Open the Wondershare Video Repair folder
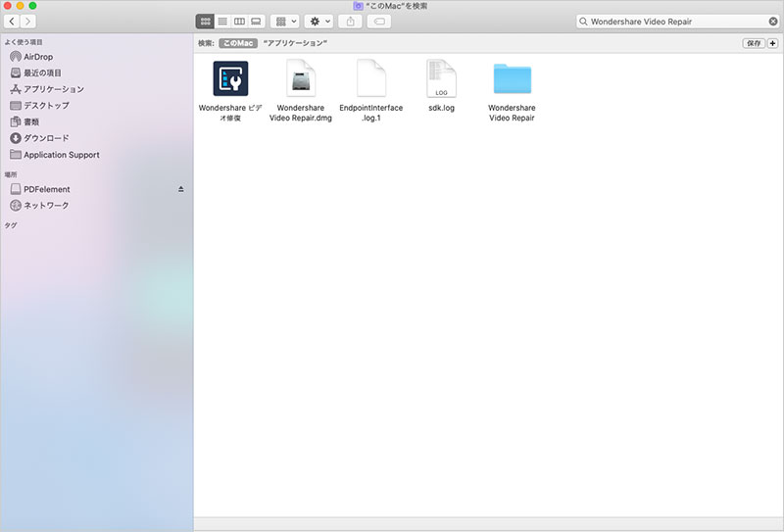Image resolution: width=784 pixels, height=532 pixels. pyautogui.click(x=512, y=79)
